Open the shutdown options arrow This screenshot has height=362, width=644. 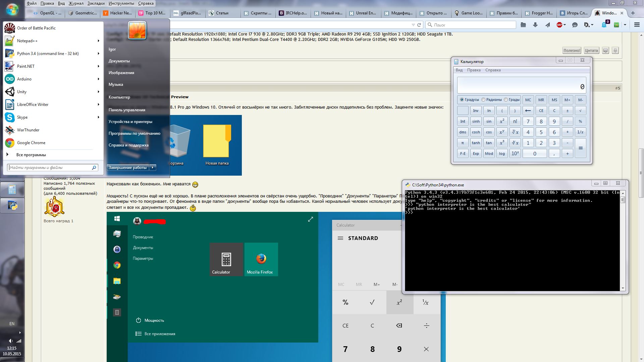(153, 167)
